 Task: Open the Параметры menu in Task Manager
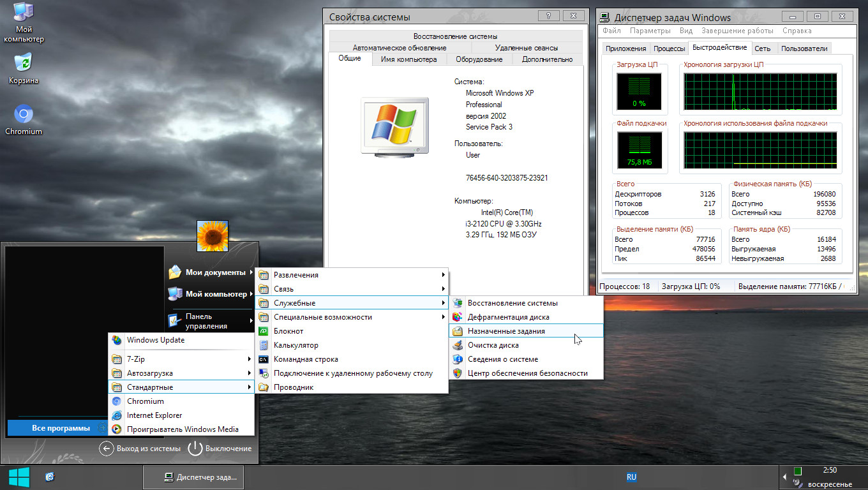pos(650,31)
